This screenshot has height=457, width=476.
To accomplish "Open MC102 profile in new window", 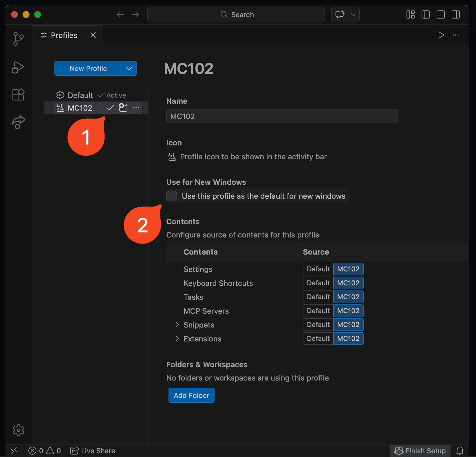I will pos(123,108).
